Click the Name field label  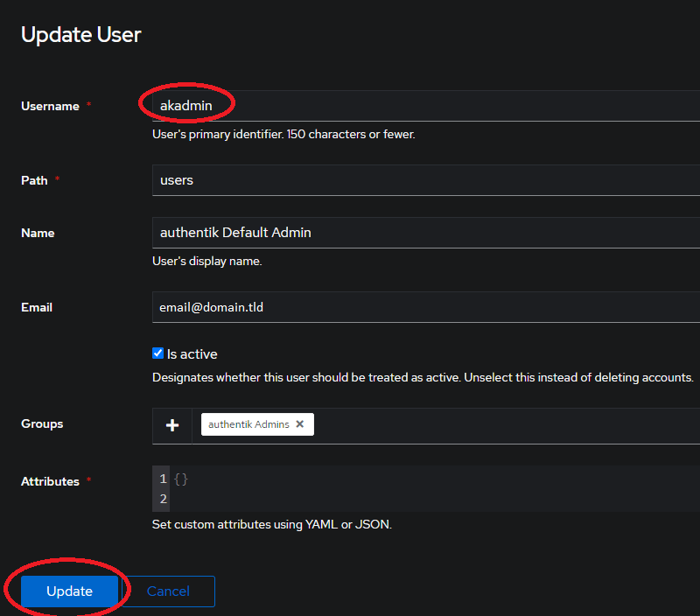pos(38,233)
